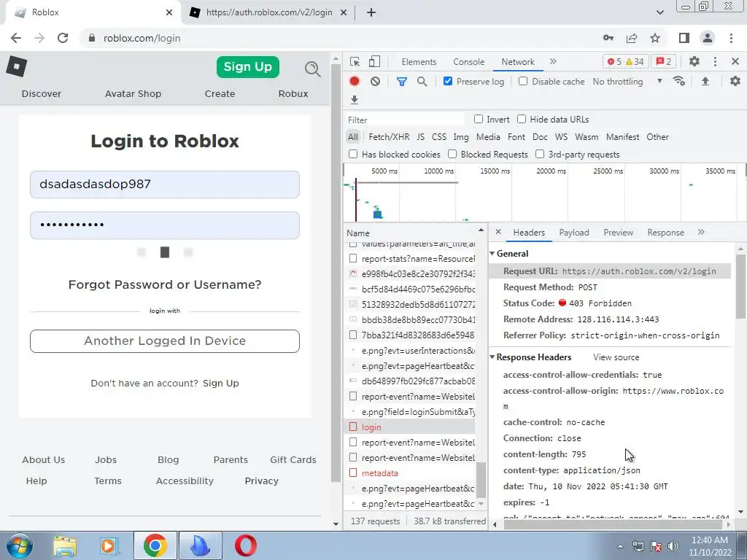The image size is (747, 560).
Task: Close the request details pane
Action: tap(498, 232)
